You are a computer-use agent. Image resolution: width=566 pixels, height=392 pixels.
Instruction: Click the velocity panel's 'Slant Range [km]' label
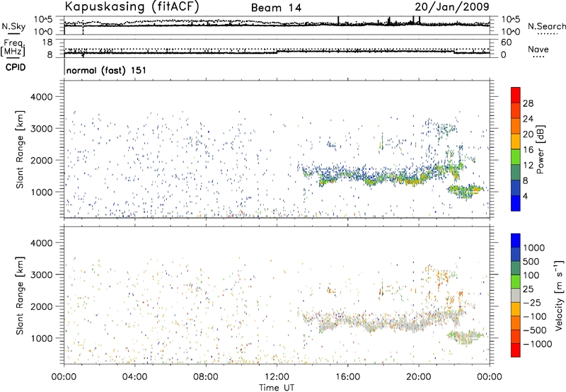(20, 296)
